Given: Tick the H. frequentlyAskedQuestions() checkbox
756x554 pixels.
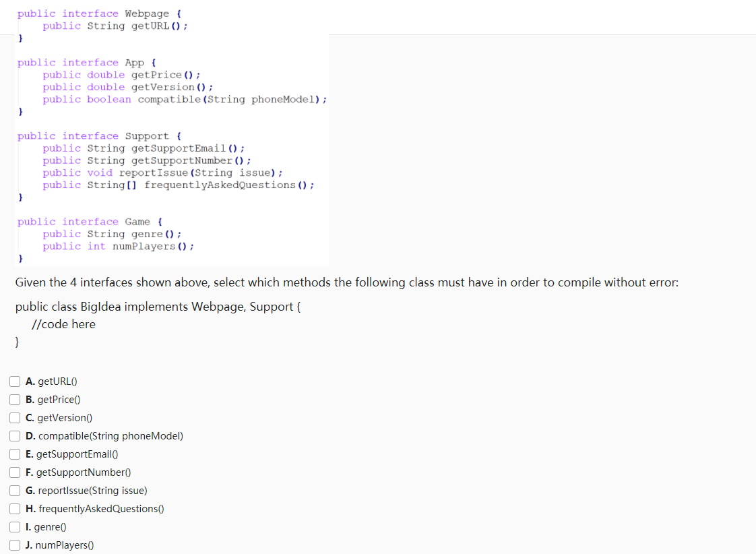Looking at the screenshot, I should click(x=15, y=509).
